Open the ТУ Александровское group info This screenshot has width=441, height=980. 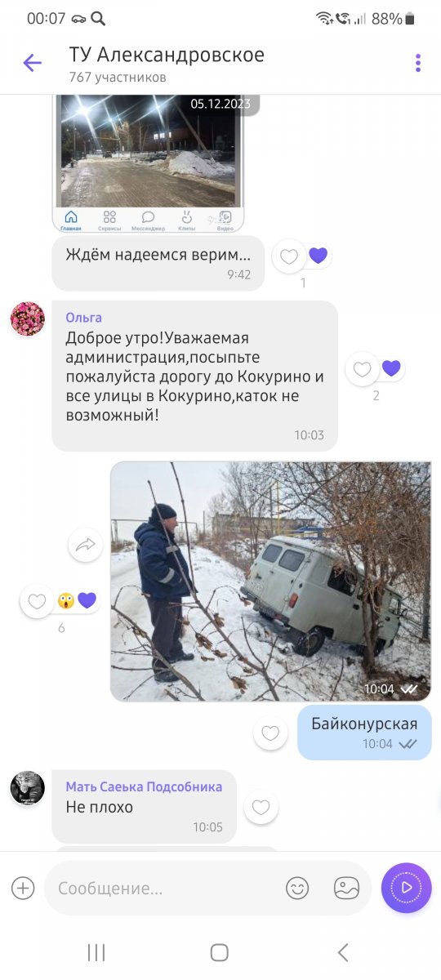click(x=167, y=64)
